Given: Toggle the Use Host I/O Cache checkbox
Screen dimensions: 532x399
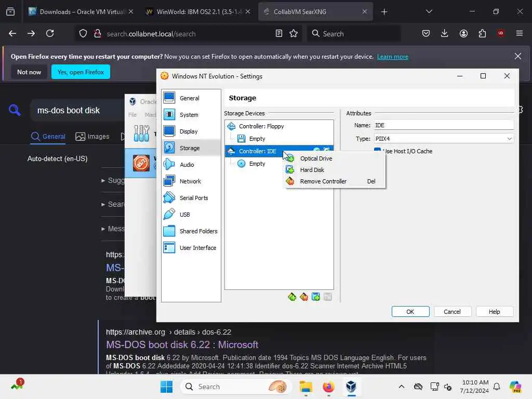Looking at the screenshot, I should 377,151.
